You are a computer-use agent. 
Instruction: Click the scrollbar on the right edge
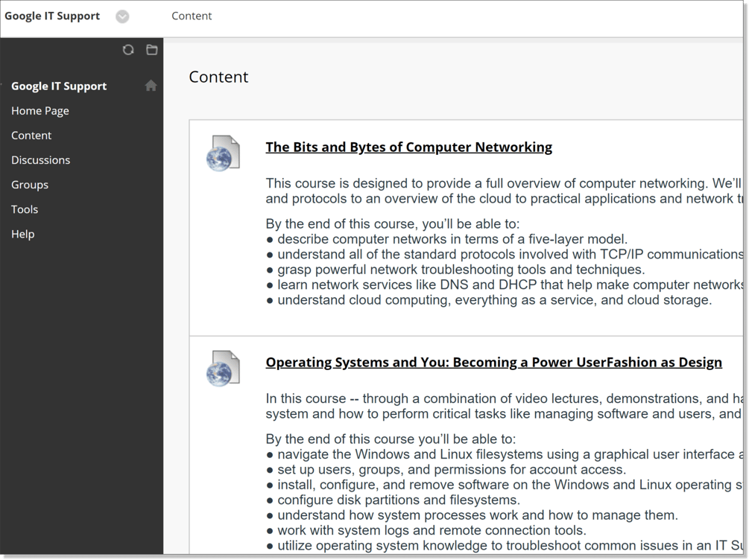click(x=745, y=223)
